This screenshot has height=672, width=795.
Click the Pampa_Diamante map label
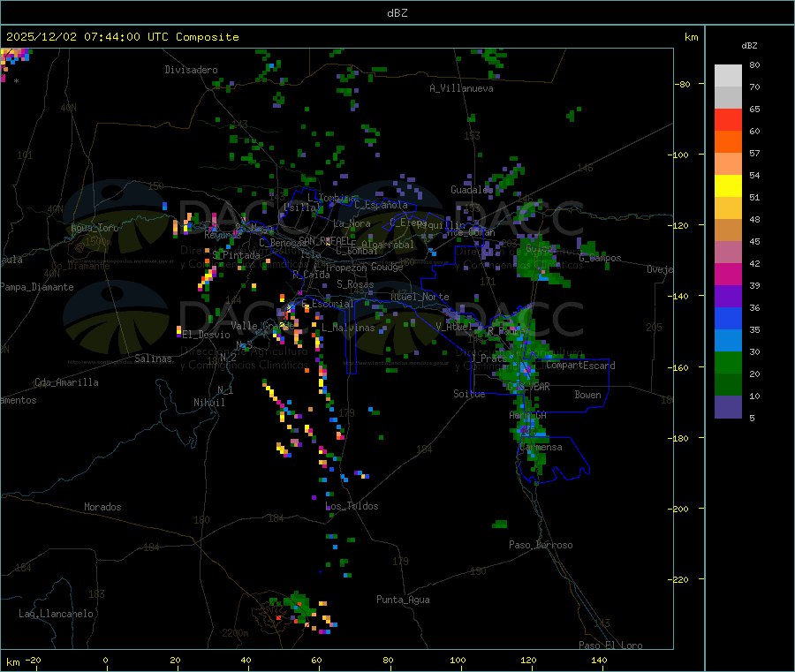click(36, 287)
